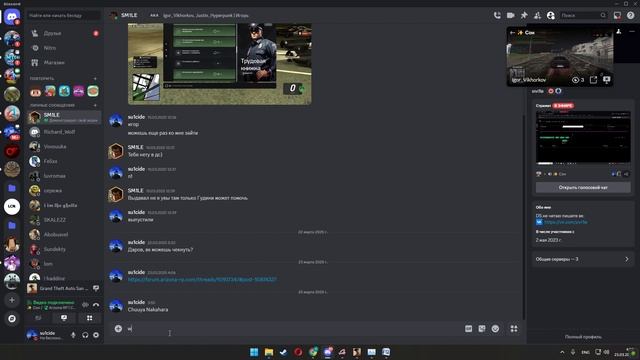This screenshot has height=360, width=640.
Task: Show pinned messages
Action: 524,15
